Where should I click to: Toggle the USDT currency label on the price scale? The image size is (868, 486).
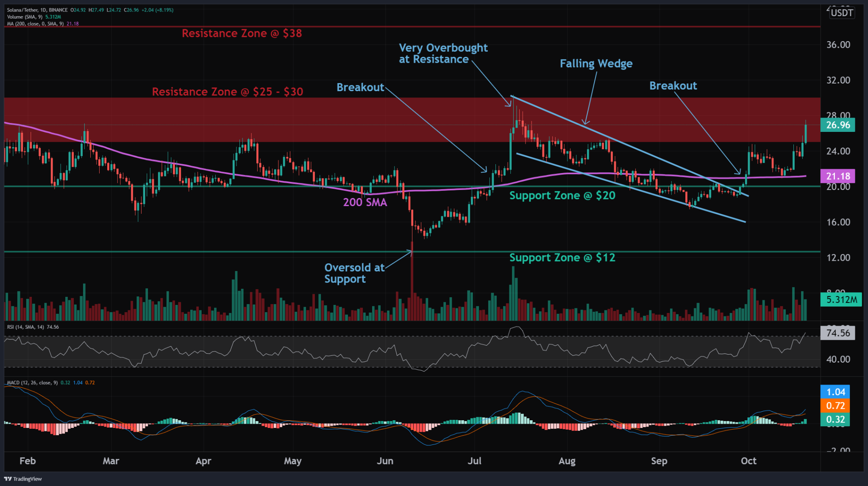[x=842, y=13]
